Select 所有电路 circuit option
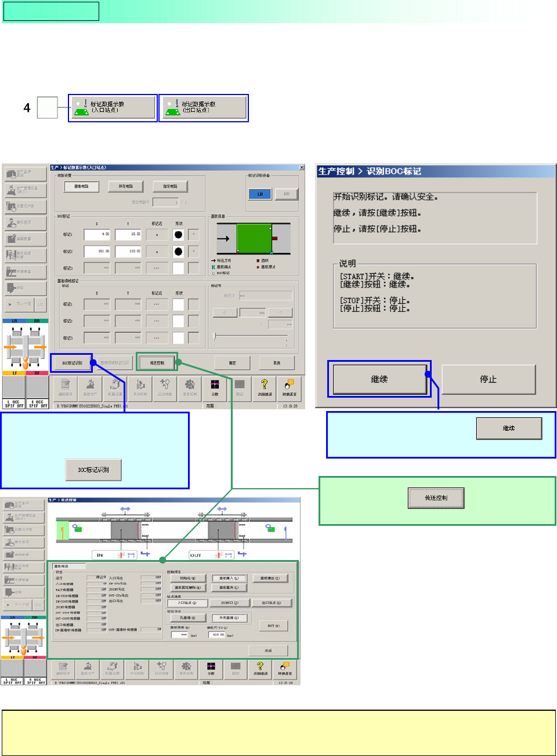Screen dimensions: 557x756 125,186
